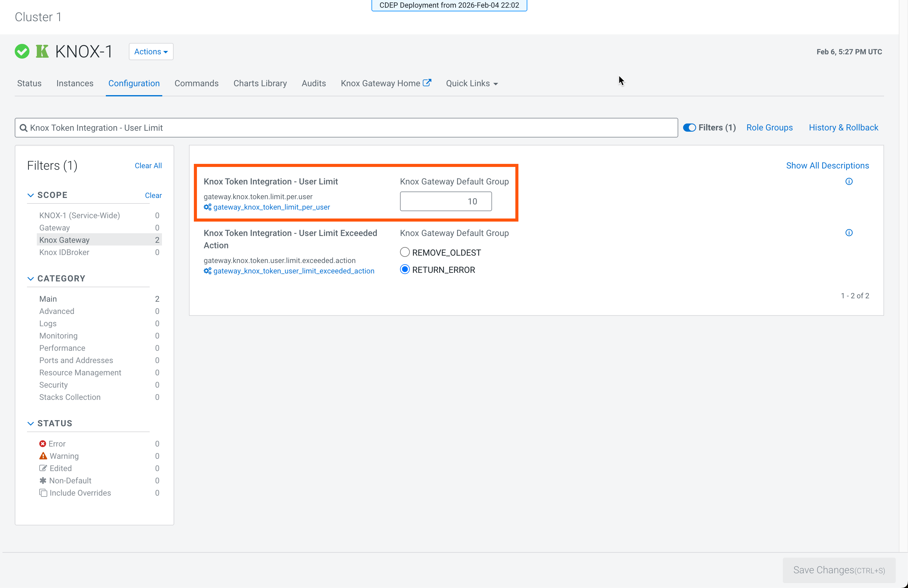This screenshot has height=588, width=908.
Task: Click info icon for User Limit Exceeded Action
Action: click(849, 233)
